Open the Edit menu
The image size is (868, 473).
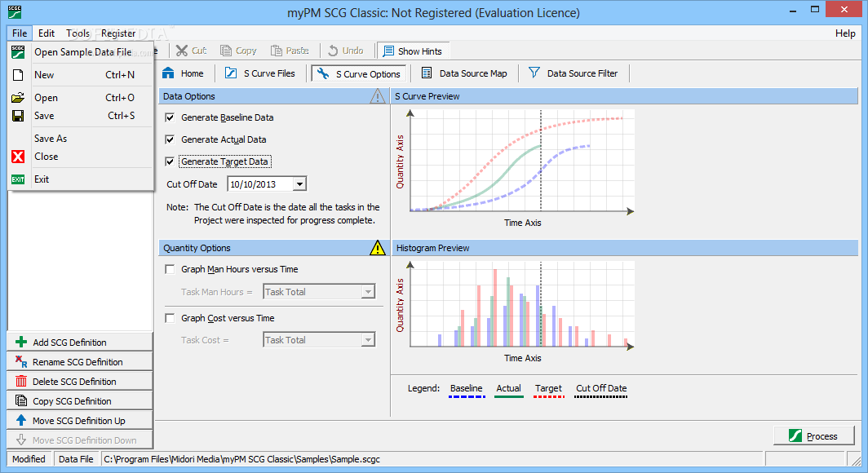46,33
